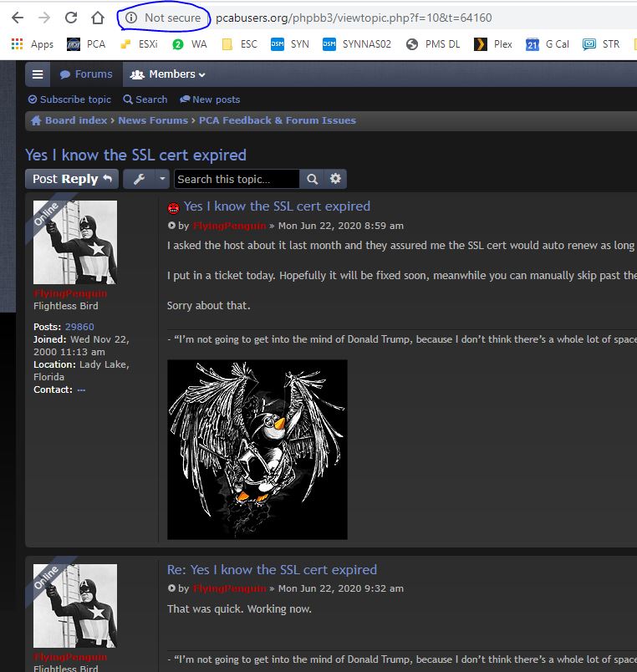The image size is (637, 672).
Task: Click the Subscribe topic link
Action: click(x=69, y=99)
